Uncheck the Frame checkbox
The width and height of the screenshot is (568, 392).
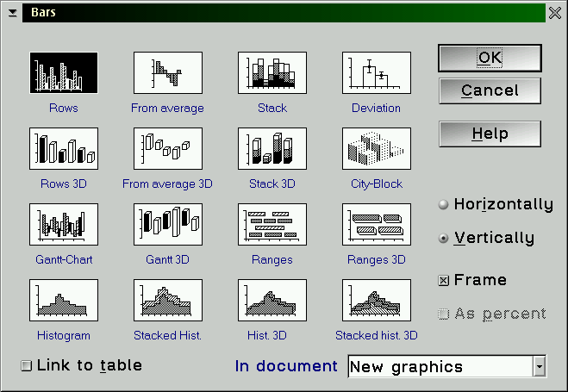click(x=444, y=281)
